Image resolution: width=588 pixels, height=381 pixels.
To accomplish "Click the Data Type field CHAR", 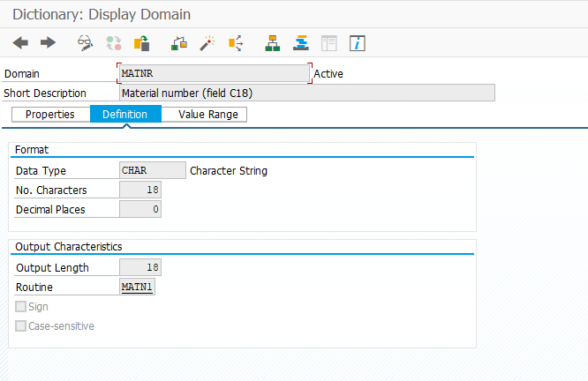I will click(152, 171).
